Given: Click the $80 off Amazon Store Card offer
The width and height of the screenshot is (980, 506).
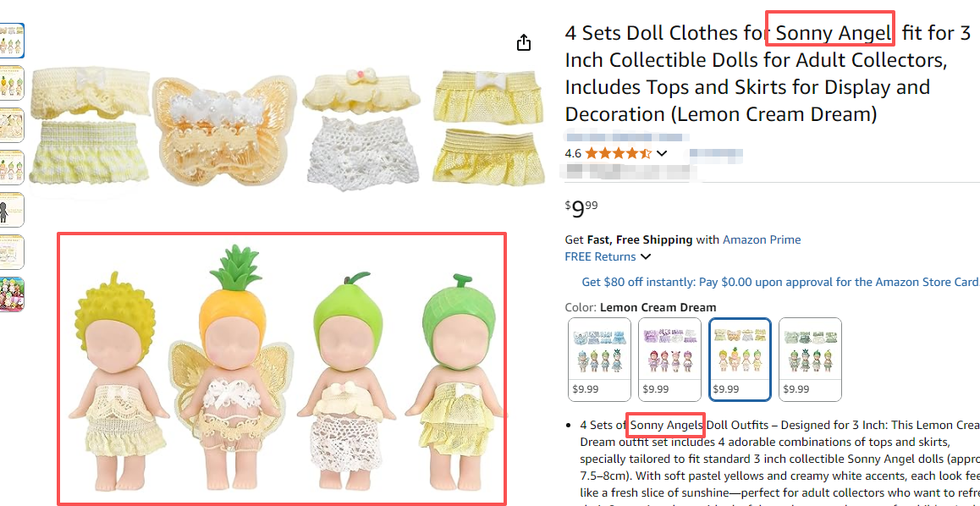Looking at the screenshot, I should click(779, 282).
